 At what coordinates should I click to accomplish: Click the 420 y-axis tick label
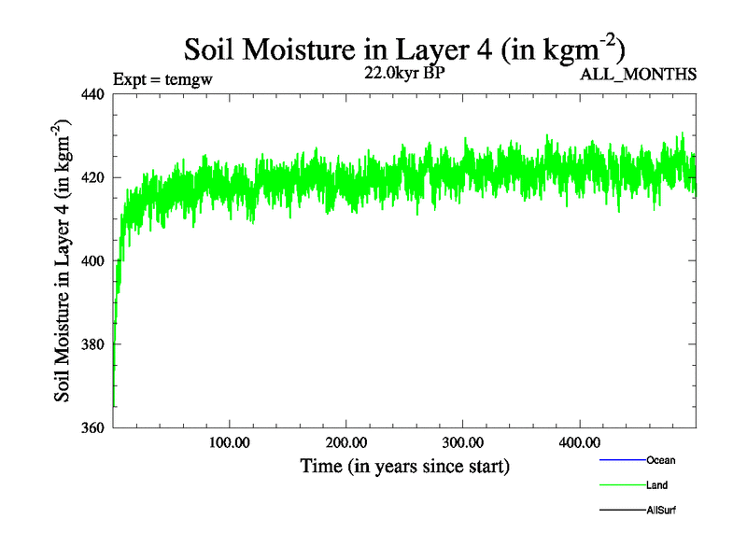pos(93,177)
